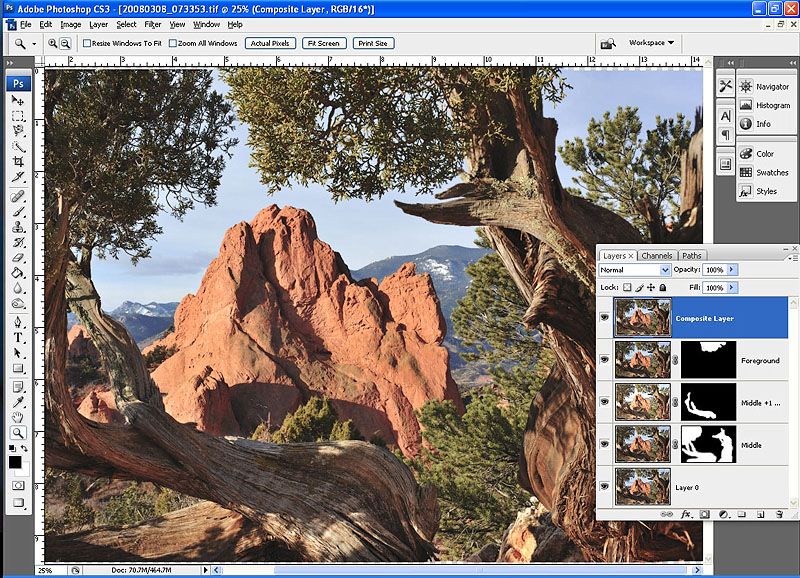
Task: Click the Zoom Out magnifier icon
Action: tap(66, 44)
